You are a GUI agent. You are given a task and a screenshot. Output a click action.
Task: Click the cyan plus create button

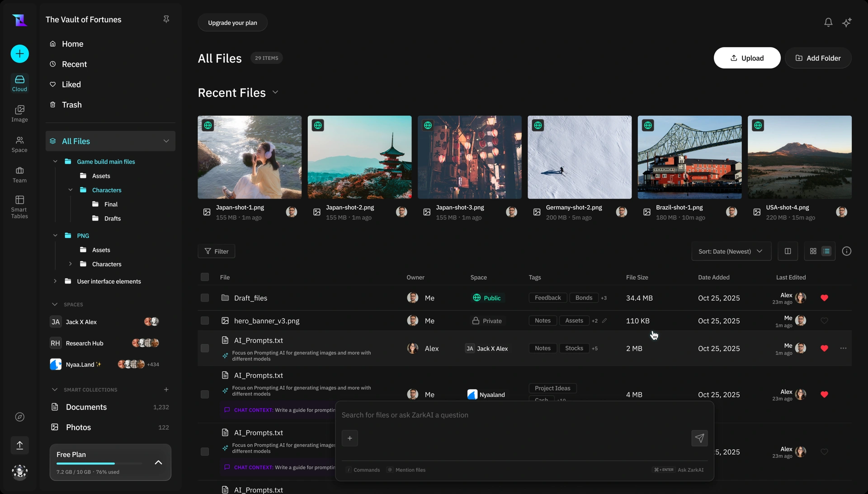point(19,54)
